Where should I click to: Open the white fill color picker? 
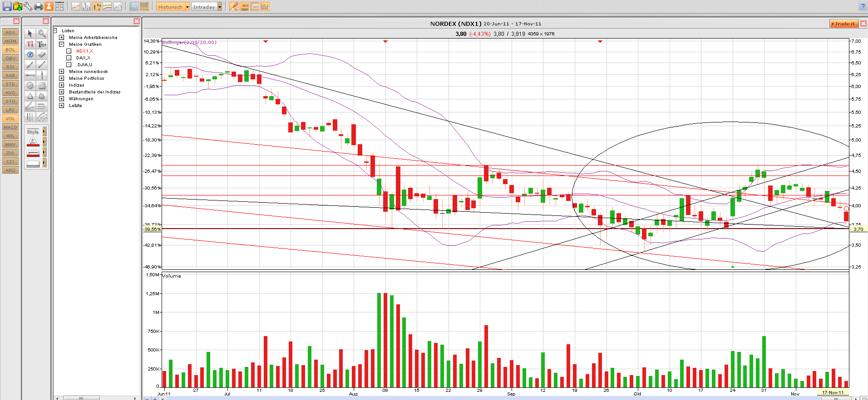tap(44, 163)
